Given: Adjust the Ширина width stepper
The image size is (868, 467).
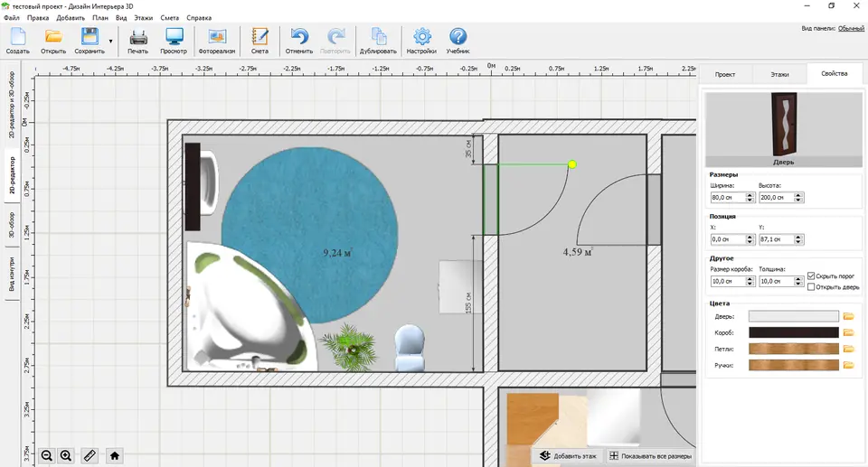Looking at the screenshot, I should pos(750,198).
